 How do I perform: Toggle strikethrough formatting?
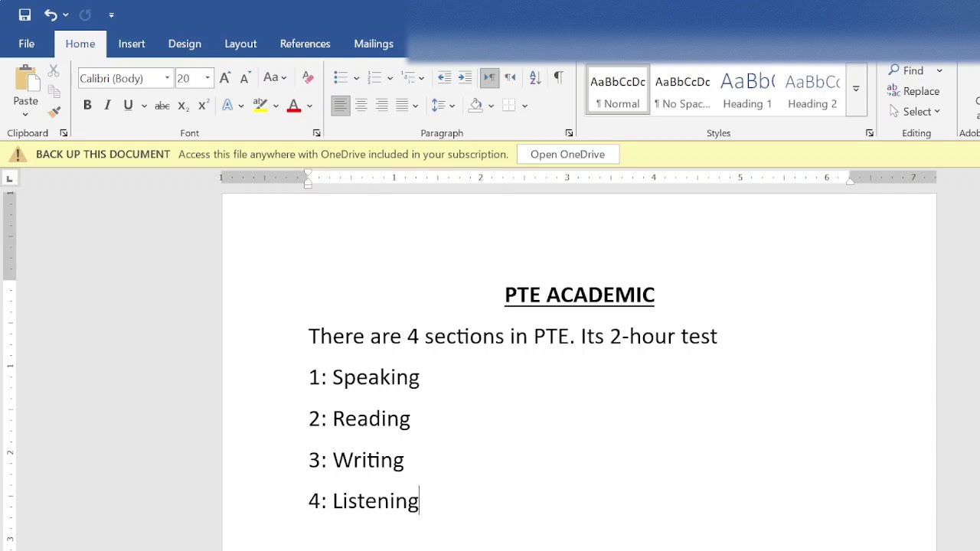pos(162,106)
